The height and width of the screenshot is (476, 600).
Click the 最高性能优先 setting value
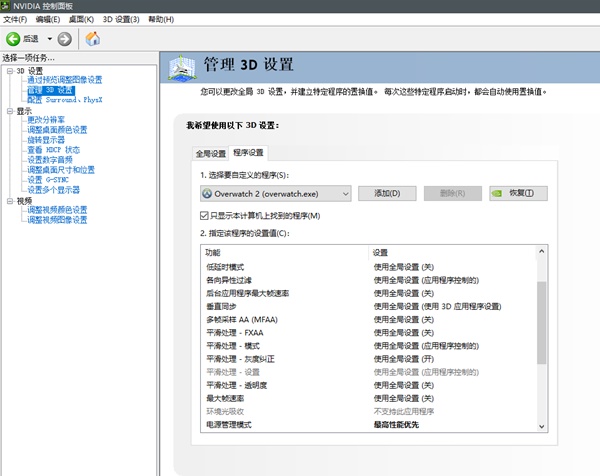tap(396, 425)
